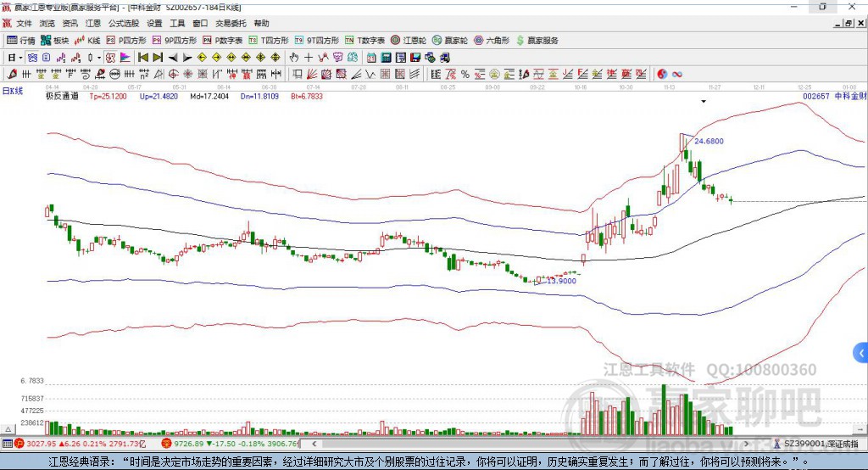Select the hand pan tool
The width and height of the screenshot is (868, 470).
tap(294, 57)
